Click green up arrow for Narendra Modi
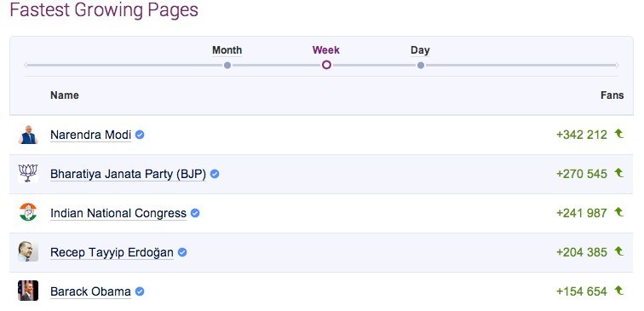Screen dimensions: 644x311 pyautogui.click(x=619, y=134)
